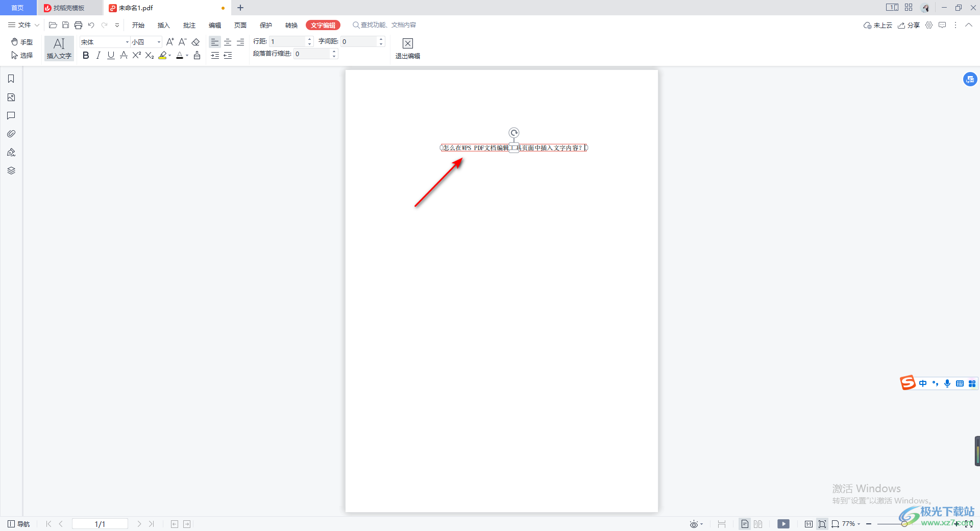Select the Hand tool

coord(22,42)
